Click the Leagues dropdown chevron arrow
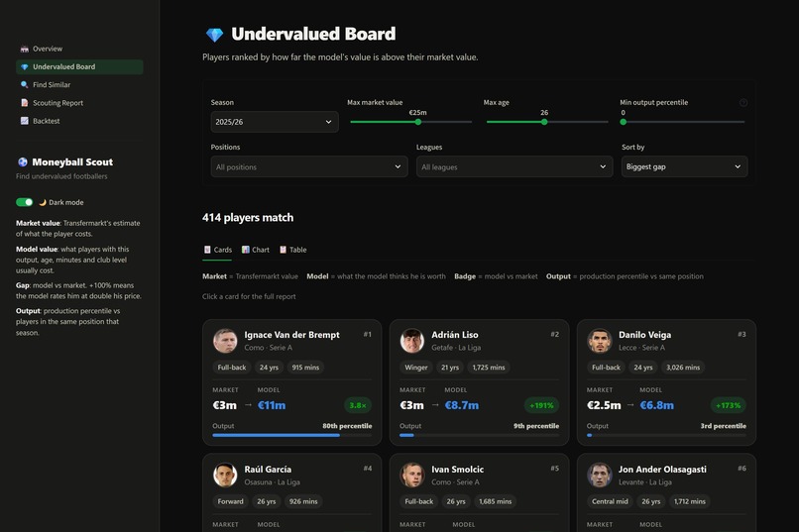 (x=603, y=167)
